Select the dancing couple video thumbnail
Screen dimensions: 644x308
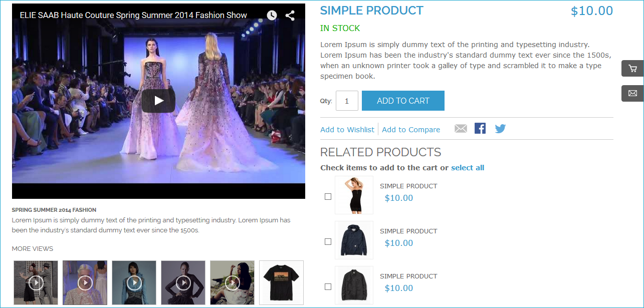(x=36, y=282)
